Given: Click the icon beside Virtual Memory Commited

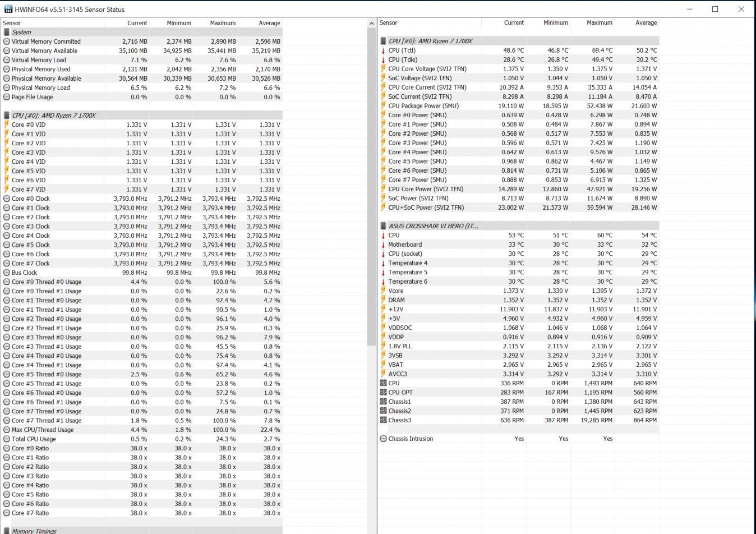Looking at the screenshot, I should 7,42.
